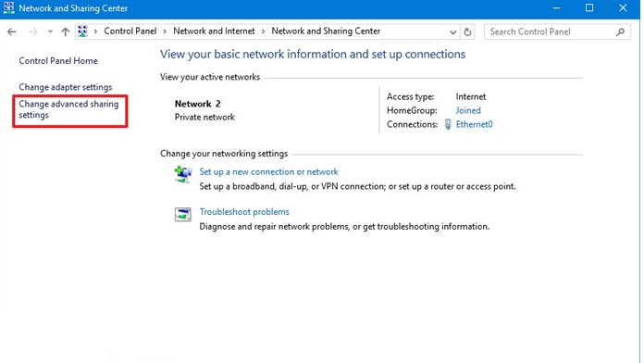The height and width of the screenshot is (363, 644).
Task: Click the Ethernet0 network adapter icon
Action: [x=448, y=124]
